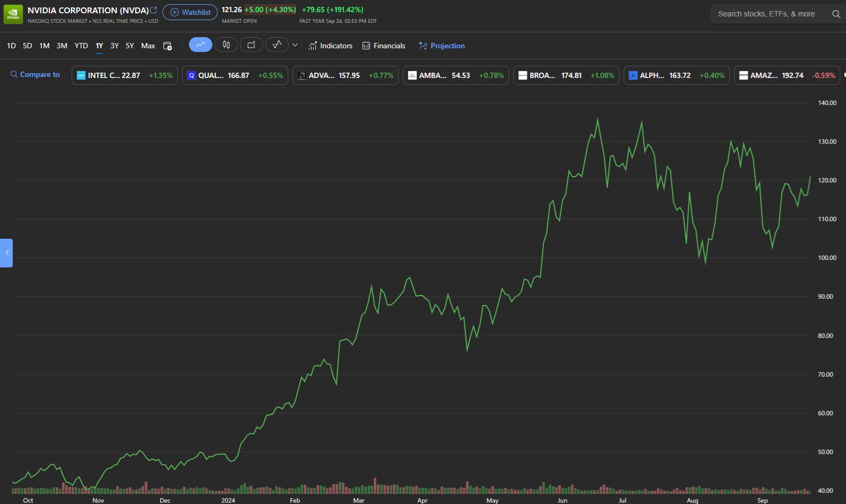Open custom date range calendar icon
The width and height of the screenshot is (846, 504).
tap(168, 46)
